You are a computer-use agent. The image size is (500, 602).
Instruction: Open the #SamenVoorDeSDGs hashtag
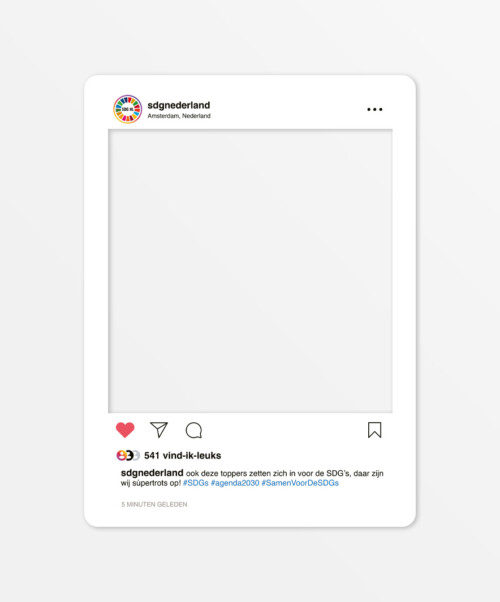tap(300, 483)
